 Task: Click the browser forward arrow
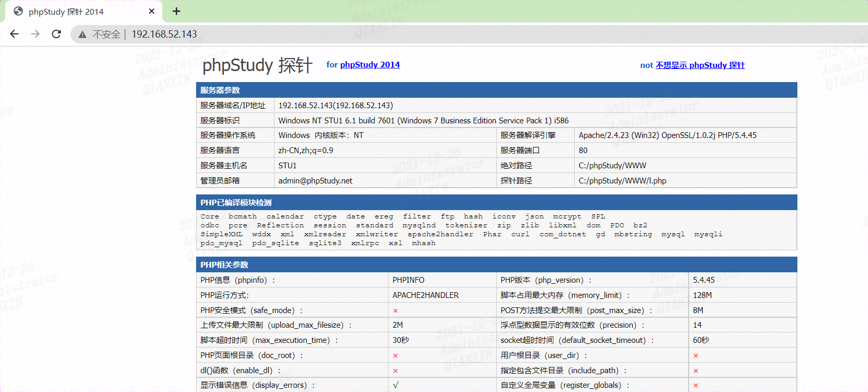tap(35, 34)
